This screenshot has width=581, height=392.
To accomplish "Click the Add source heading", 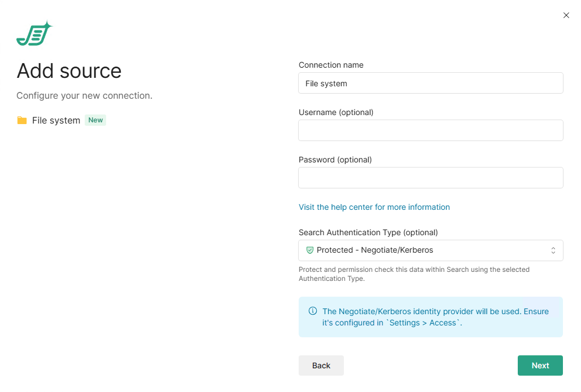I will [69, 71].
